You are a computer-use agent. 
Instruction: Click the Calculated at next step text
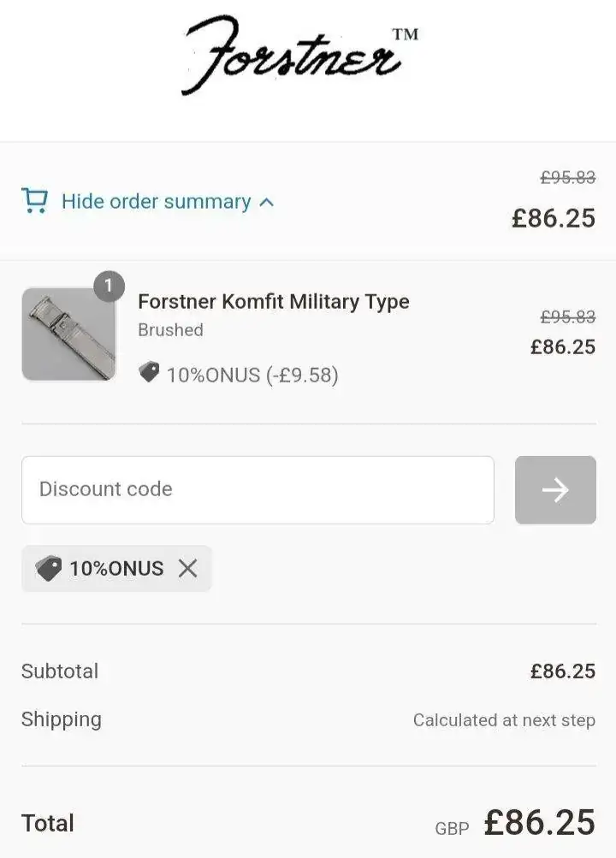[x=504, y=720]
